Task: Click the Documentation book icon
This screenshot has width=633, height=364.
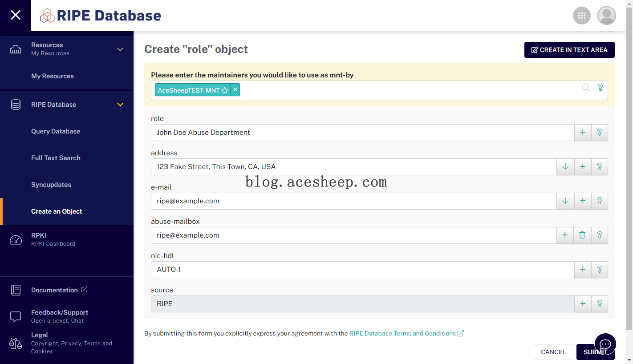Action: tap(16, 290)
